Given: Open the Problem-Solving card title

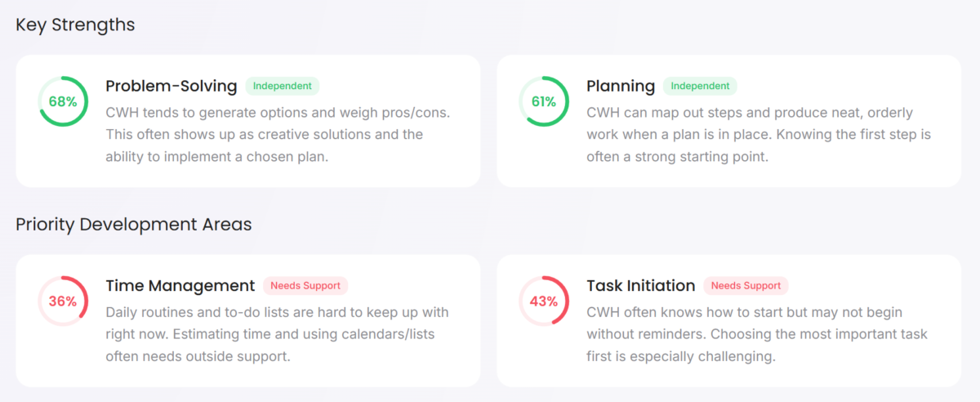Looking at the screenshot, I should 171,86.
